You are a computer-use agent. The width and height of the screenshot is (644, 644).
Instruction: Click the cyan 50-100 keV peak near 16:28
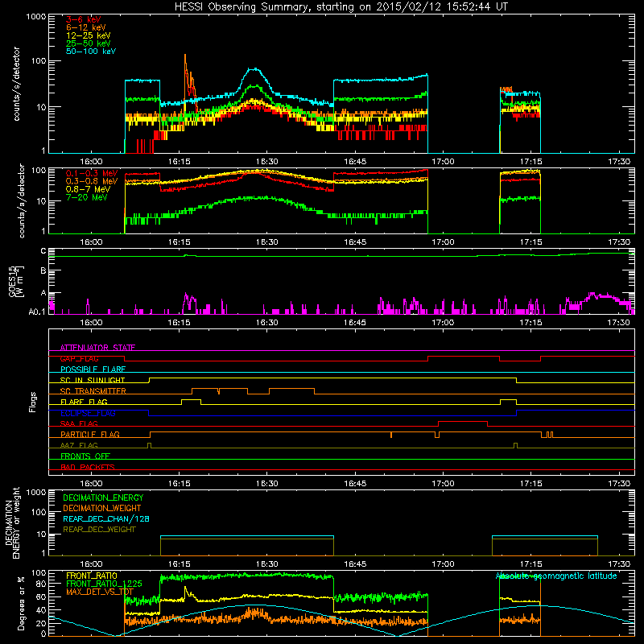[x=255, y=69]
